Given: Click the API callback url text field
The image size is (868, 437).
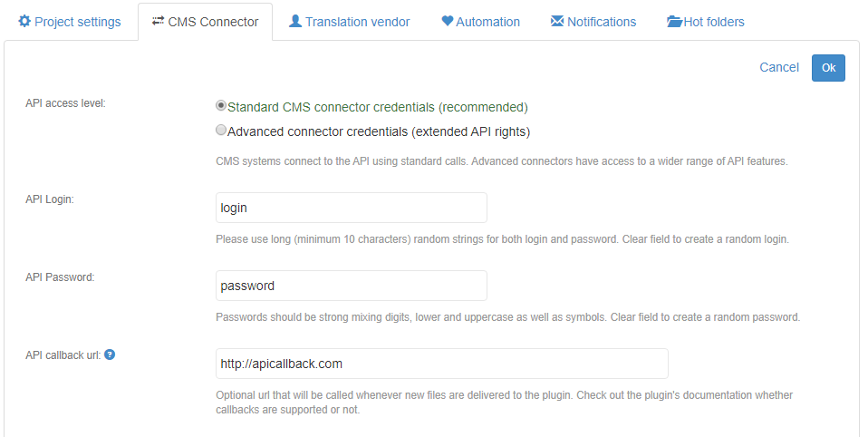Looking at the screenshot, I should click(441, 364).
